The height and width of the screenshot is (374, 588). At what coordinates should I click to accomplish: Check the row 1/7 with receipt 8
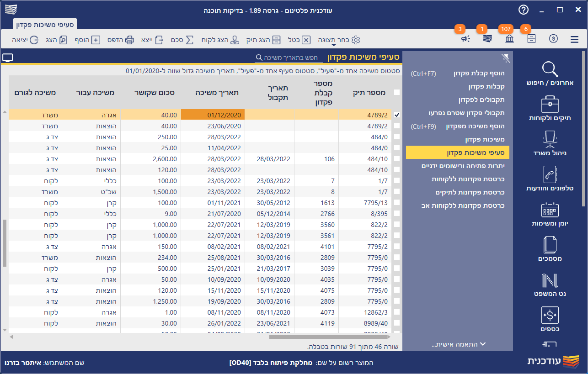[x=396, y=191]
